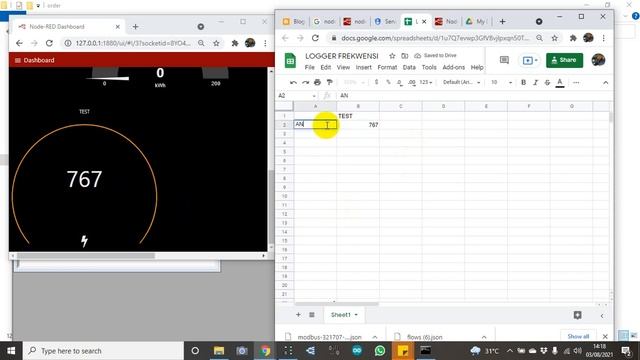Screen dimensions: 640x360
Task: Open the font size dropdown
Action: [501, 82]
